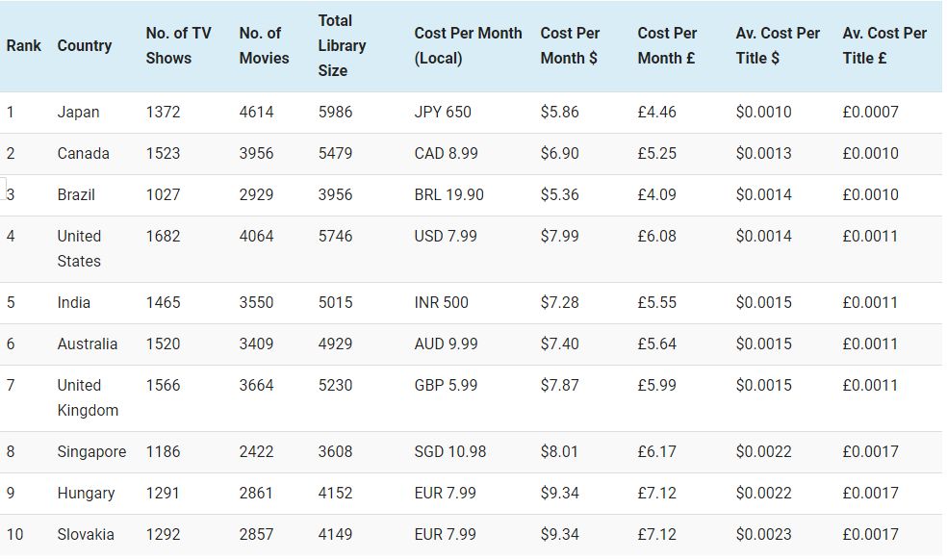Select the Total Library Size header
947x560 pixels.
(342, 45)
